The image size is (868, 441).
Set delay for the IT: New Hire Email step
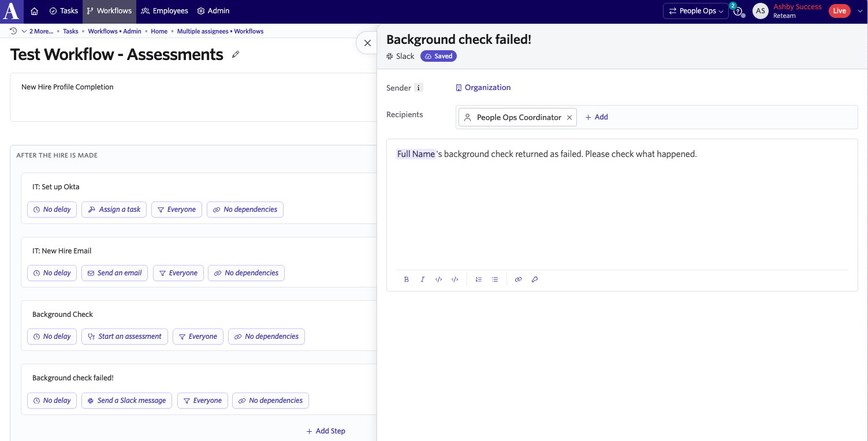(x=52, y=273)
